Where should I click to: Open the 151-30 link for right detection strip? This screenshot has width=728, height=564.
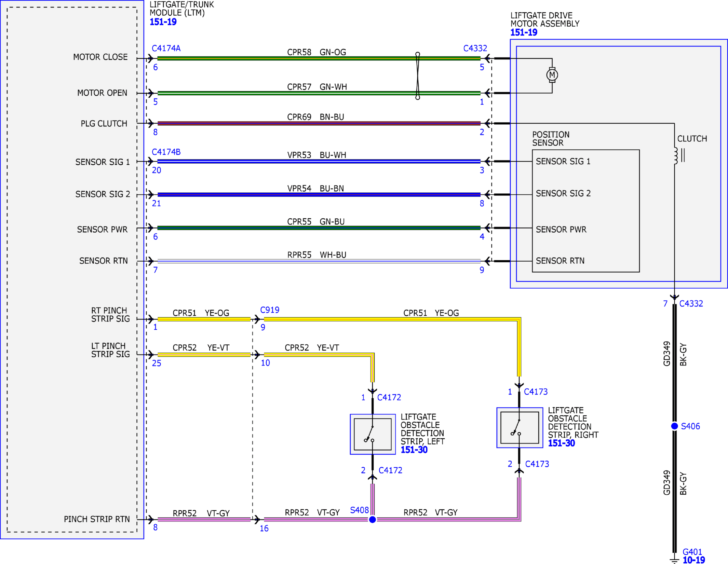coord(561,443)
